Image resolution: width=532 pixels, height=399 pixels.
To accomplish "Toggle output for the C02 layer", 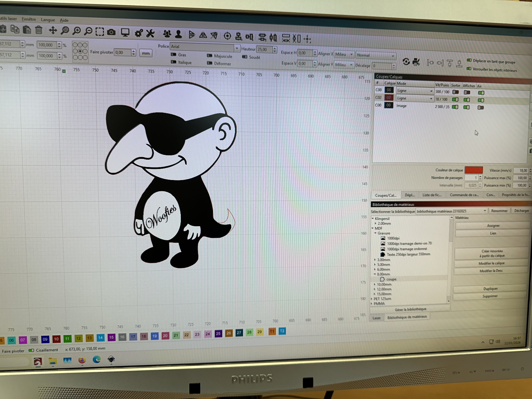I will [455, 100].
